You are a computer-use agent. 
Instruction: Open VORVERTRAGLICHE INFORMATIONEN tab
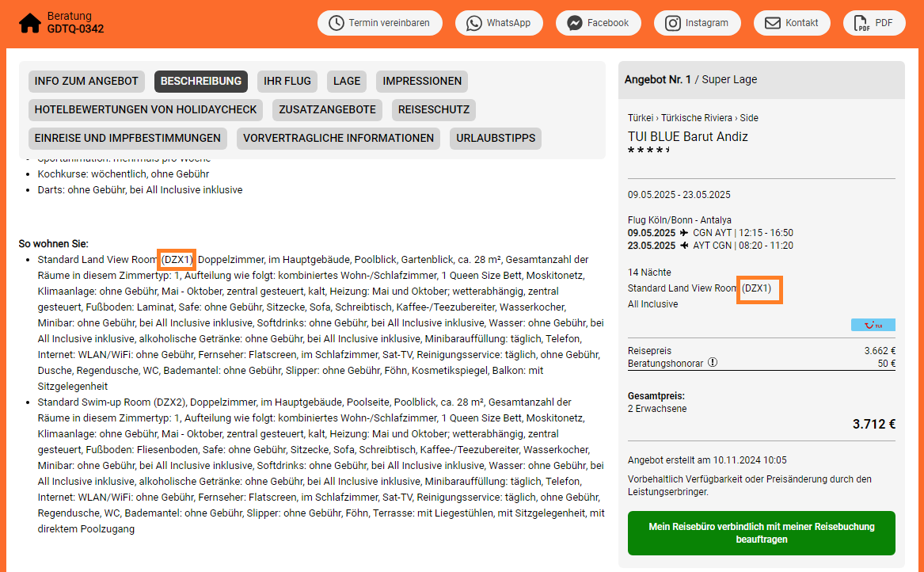point(338,138)
